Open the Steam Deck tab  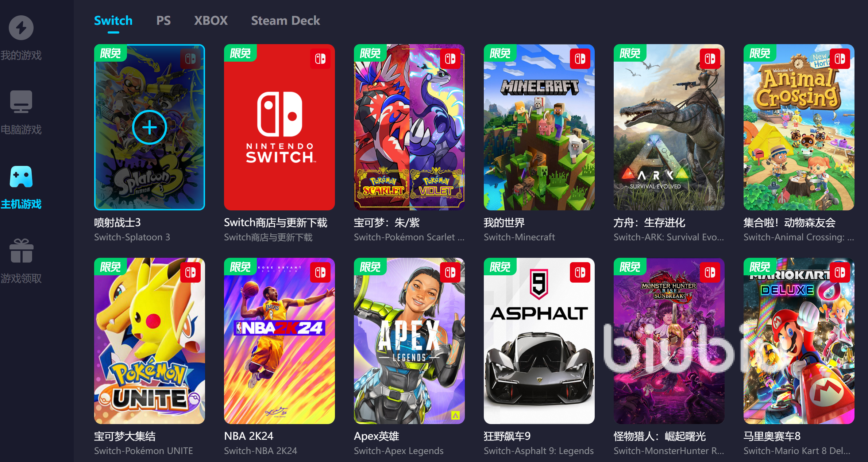(285, 20)
